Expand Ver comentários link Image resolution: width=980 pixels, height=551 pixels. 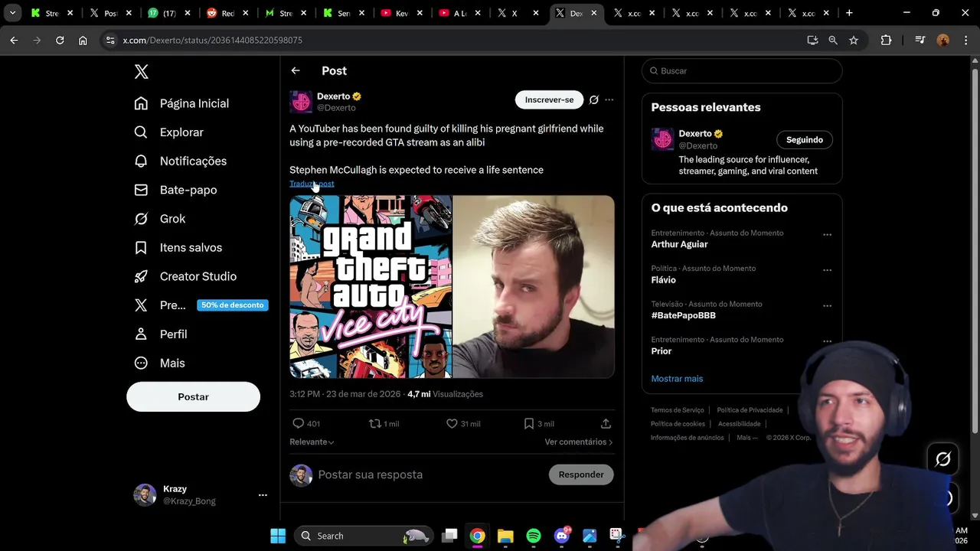579,442
